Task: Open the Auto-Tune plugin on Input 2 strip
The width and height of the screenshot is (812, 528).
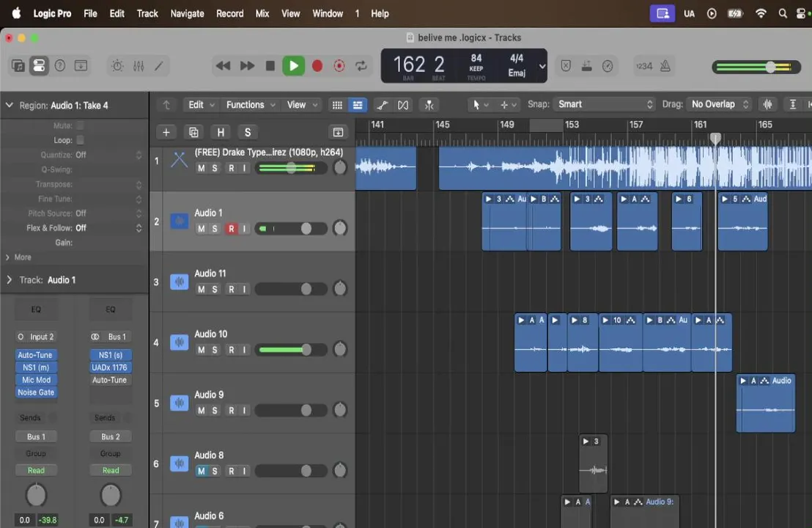Action: tap(36, 355)
